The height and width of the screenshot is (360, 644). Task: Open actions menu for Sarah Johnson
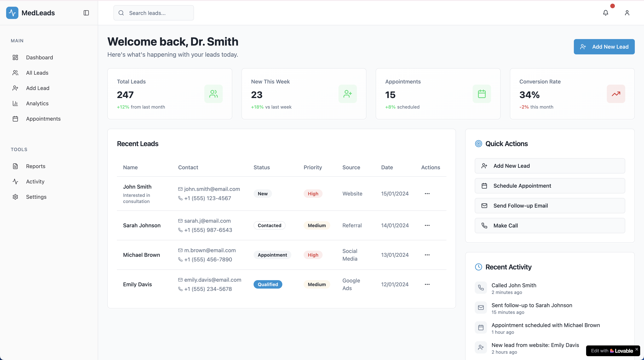tap(427, 225)
